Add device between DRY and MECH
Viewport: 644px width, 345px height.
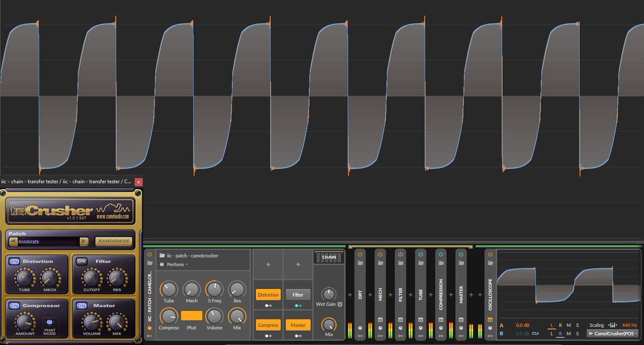[x=370, y=294]
